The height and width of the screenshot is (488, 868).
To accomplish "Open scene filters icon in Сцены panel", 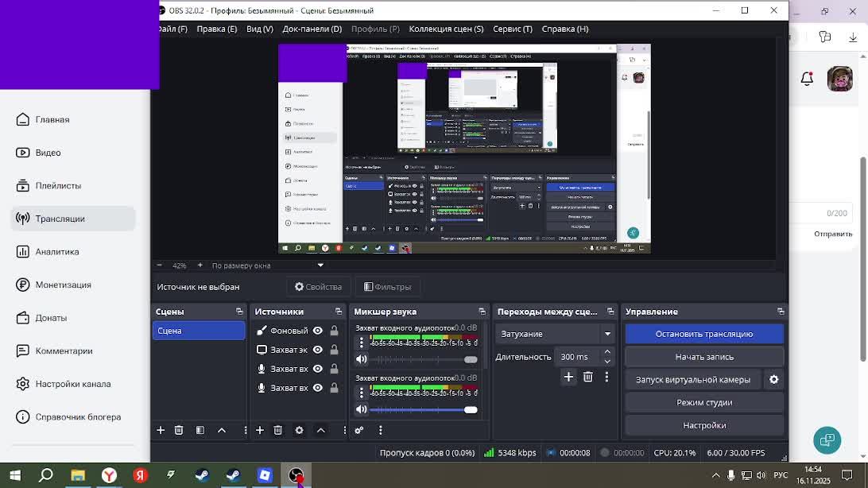I will tap(200, 430).
